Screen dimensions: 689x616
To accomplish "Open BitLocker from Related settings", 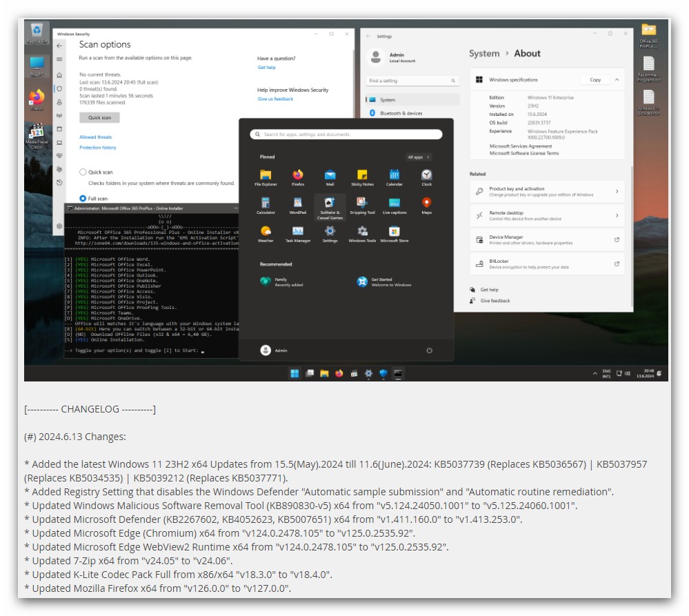I will [x=547, y=264].
